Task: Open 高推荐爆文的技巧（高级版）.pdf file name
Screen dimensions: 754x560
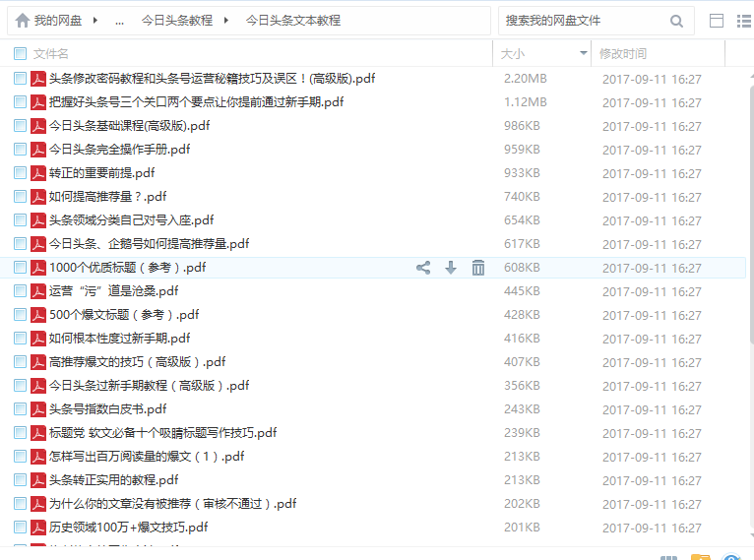Action: coord(138,362)
